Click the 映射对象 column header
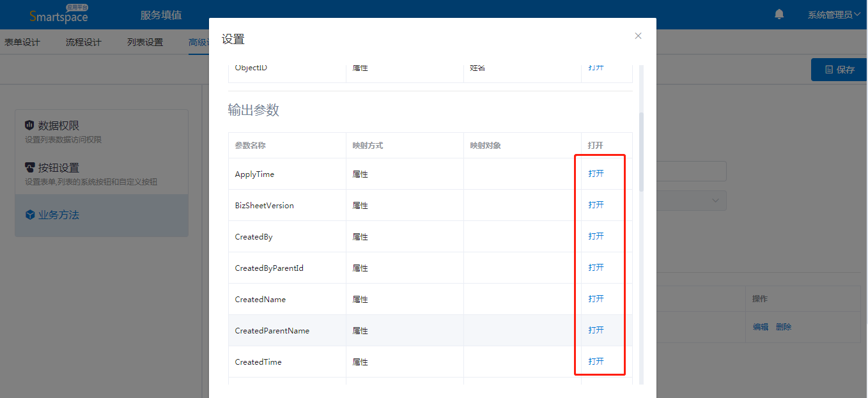868x398 pixels. [x=485, y=146]
